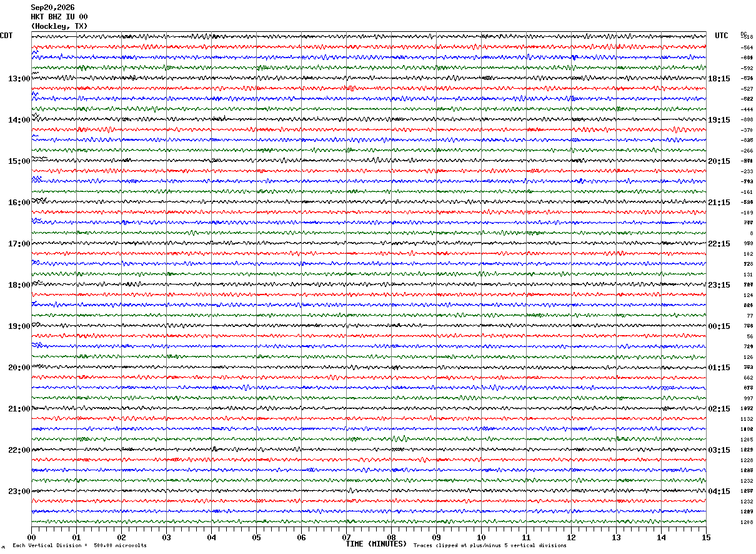
Task: Click the 18:15 UTC time marker
Action: point(719,79)
